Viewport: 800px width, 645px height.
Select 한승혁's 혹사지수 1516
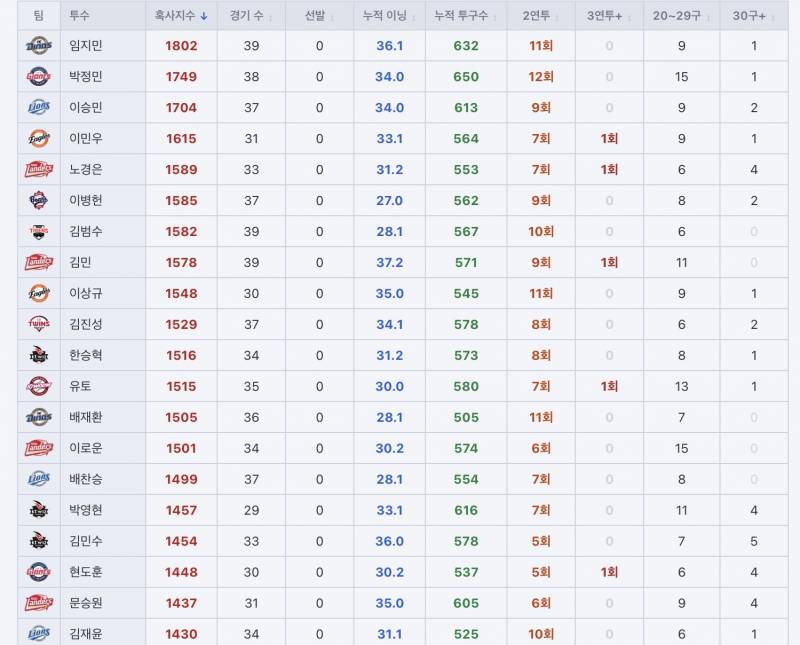tap(181, 356)
